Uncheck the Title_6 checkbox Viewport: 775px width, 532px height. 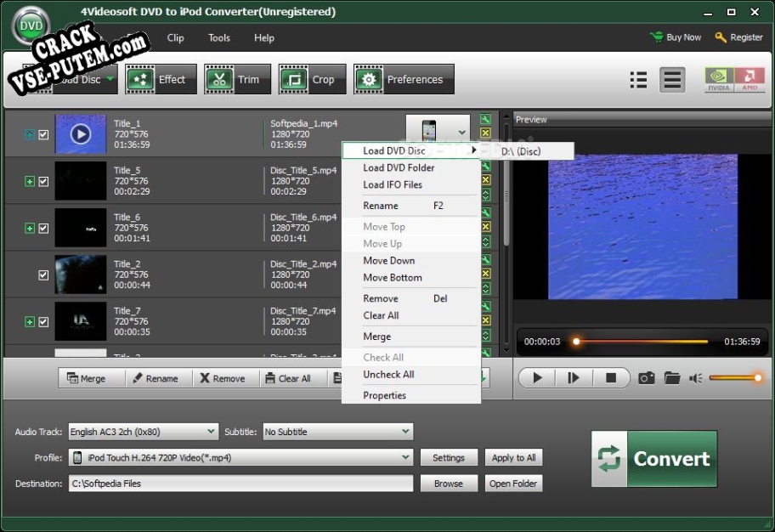pyautogui.click(x=43, y=228)
